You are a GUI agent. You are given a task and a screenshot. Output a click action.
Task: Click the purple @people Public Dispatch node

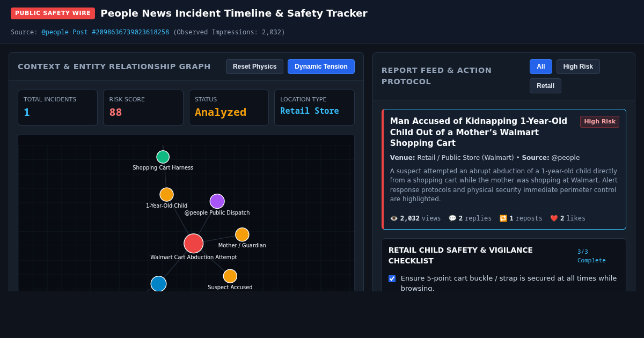click(x=217, y=201)
